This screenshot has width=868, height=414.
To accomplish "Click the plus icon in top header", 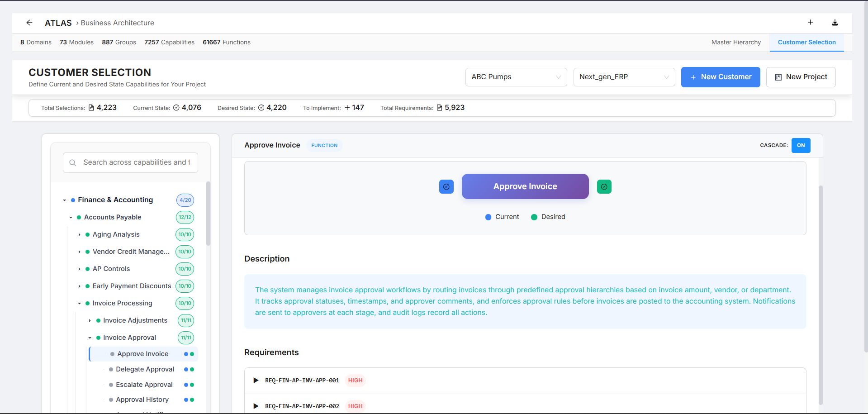I will (x=810, y=22).
